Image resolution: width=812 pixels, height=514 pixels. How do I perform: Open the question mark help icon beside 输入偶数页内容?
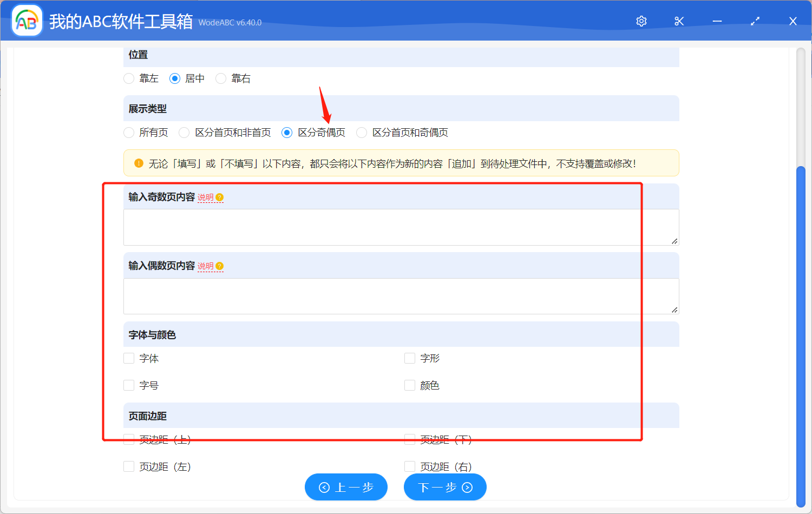(219, 266)
